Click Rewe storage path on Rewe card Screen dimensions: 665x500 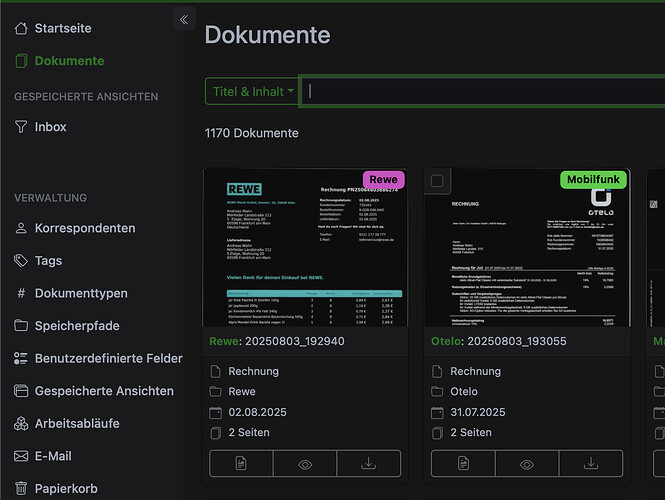(x=242, y=392)
